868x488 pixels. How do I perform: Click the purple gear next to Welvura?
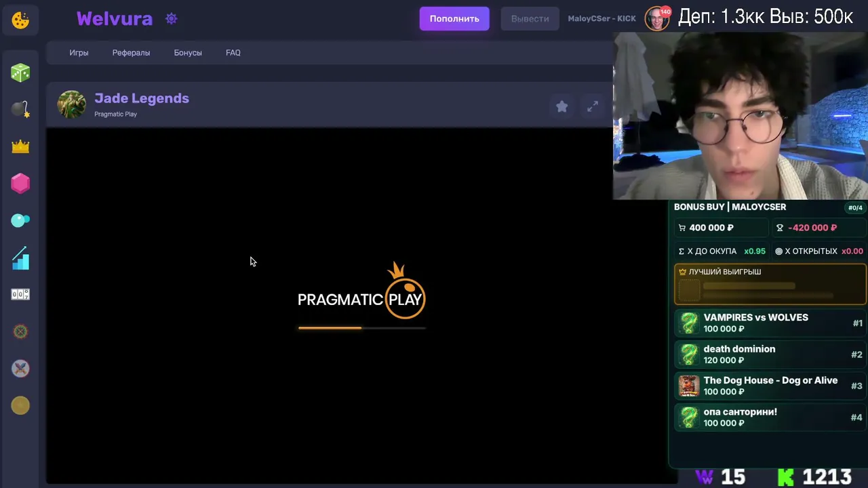point(172,19)
